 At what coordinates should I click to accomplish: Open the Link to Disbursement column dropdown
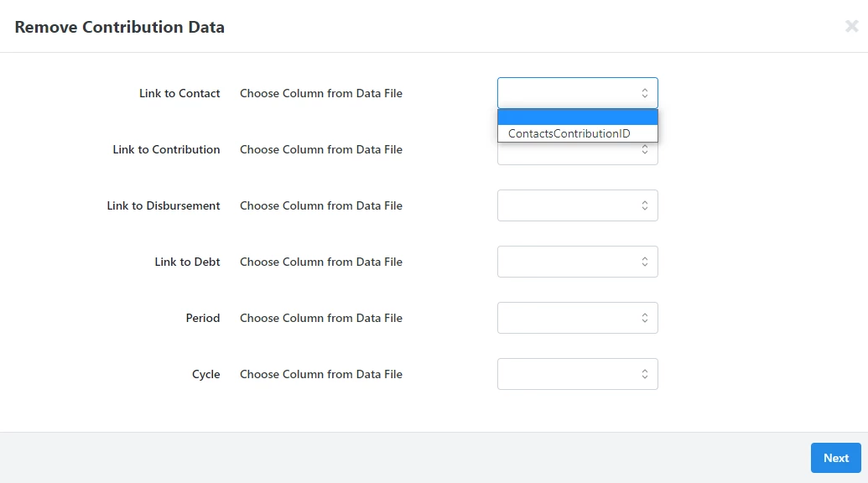[x=577, y=205]
